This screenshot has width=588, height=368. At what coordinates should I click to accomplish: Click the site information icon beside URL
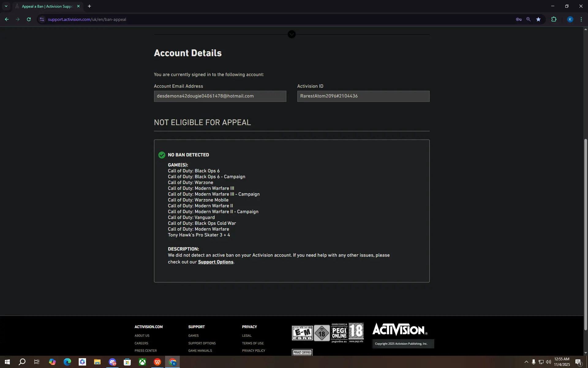point(42,19)
